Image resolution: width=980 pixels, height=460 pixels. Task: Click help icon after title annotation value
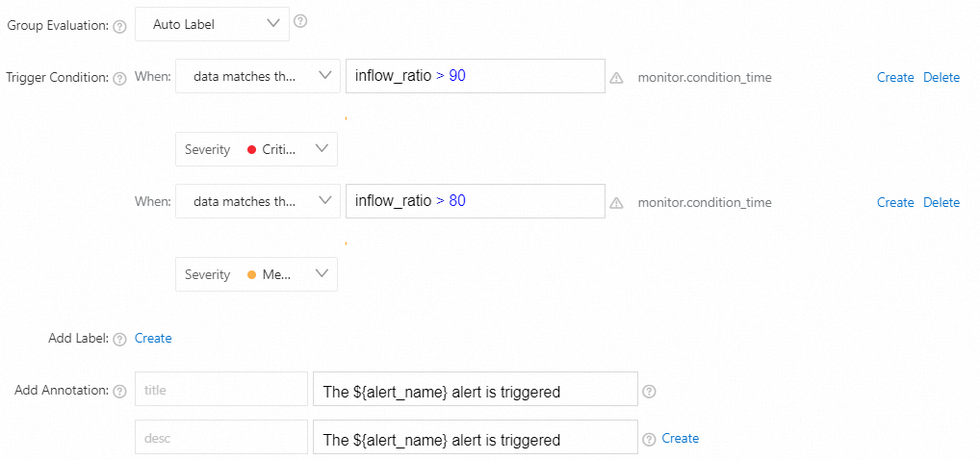(x=649, y=392)
